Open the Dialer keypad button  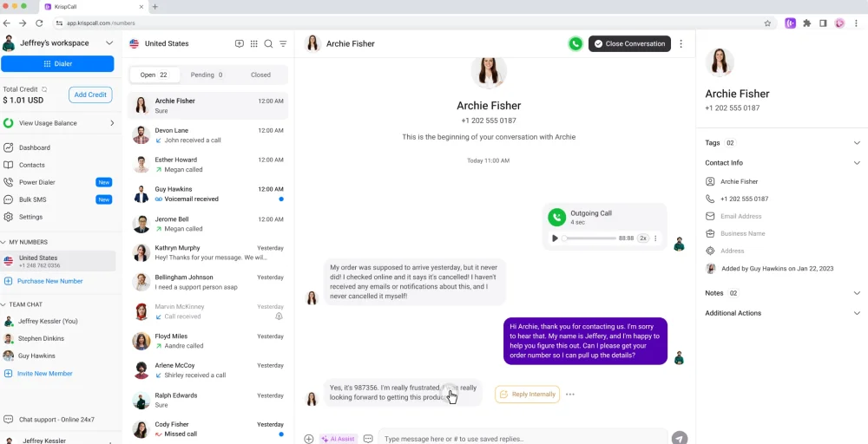pos(57,63)
